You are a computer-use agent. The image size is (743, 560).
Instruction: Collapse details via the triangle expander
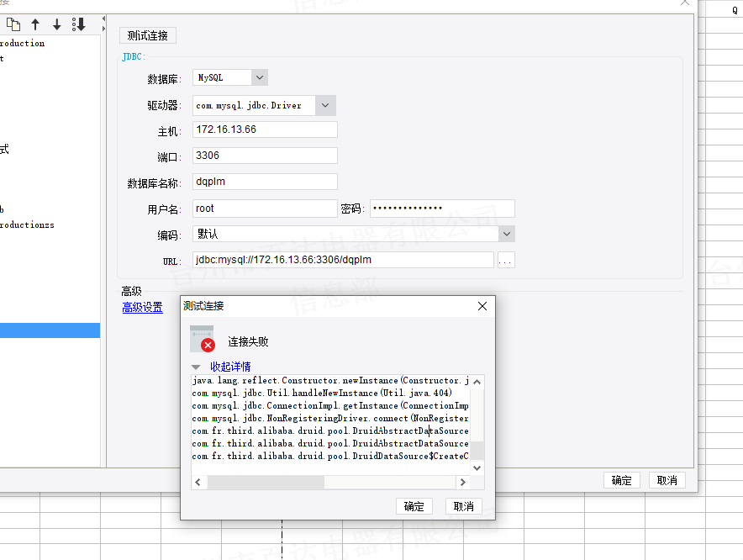coord(196,367)
